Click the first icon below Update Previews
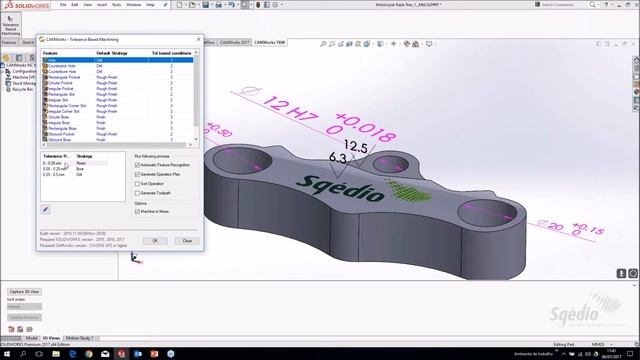This screenshot has width=640, height=360. [x=11, y=329]
